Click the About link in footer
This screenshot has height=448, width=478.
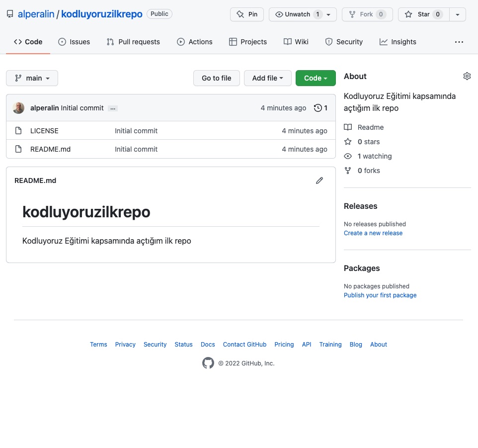pyautogui.click(x=378, y=344)
